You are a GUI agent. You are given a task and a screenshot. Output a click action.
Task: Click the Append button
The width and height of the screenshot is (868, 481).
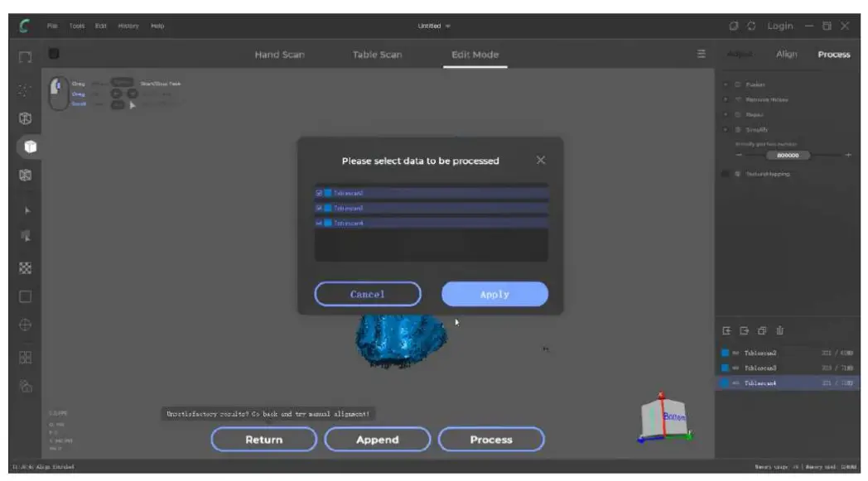[x=378, y=440]
